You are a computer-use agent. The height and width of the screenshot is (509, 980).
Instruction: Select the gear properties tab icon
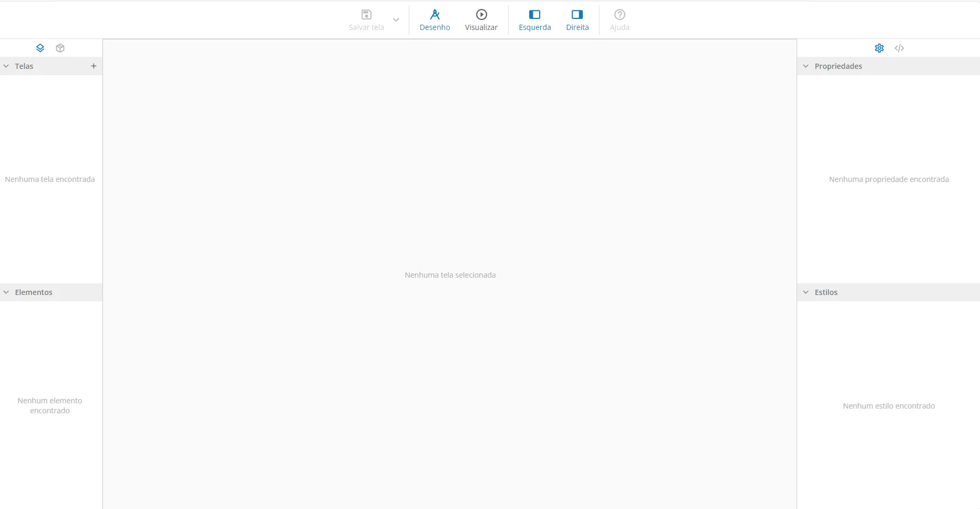pos(879,48)
